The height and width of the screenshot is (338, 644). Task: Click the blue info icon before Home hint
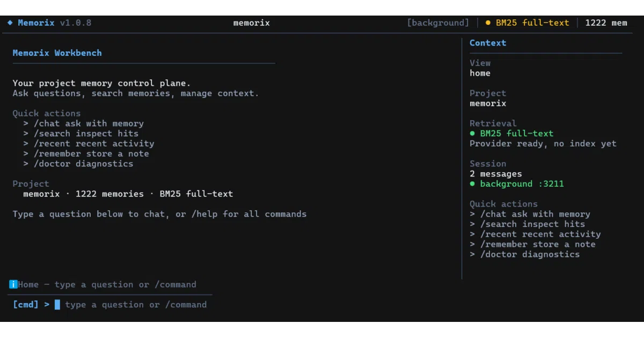(13, 284)
